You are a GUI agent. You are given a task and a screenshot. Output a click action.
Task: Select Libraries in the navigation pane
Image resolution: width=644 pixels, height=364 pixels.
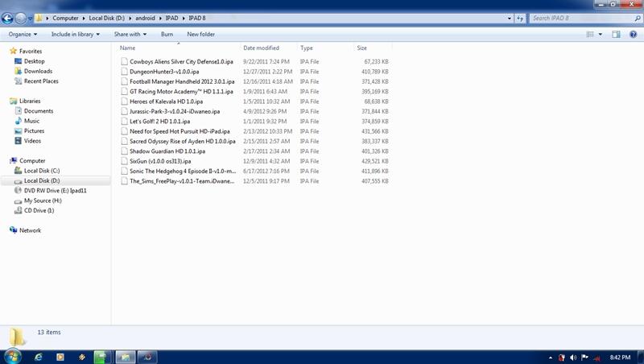coord(30,101)
